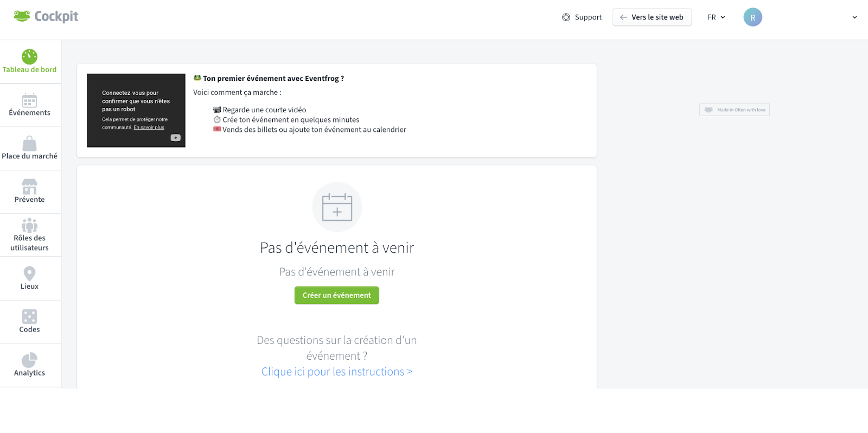Open the Lieux map pin icon
The width and height of the screenshot is (868, 433).
coord(29,273)
